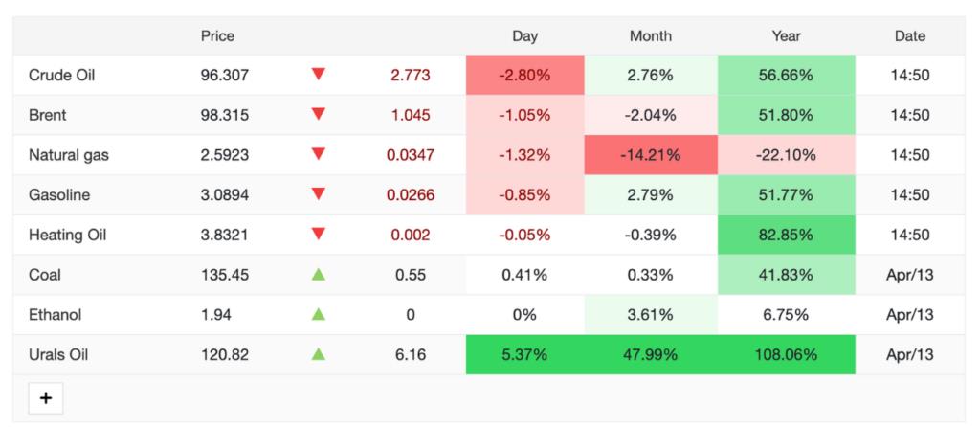Click the Natural gas red down arrow
980x427 pixels.
(x=319, y=154)
